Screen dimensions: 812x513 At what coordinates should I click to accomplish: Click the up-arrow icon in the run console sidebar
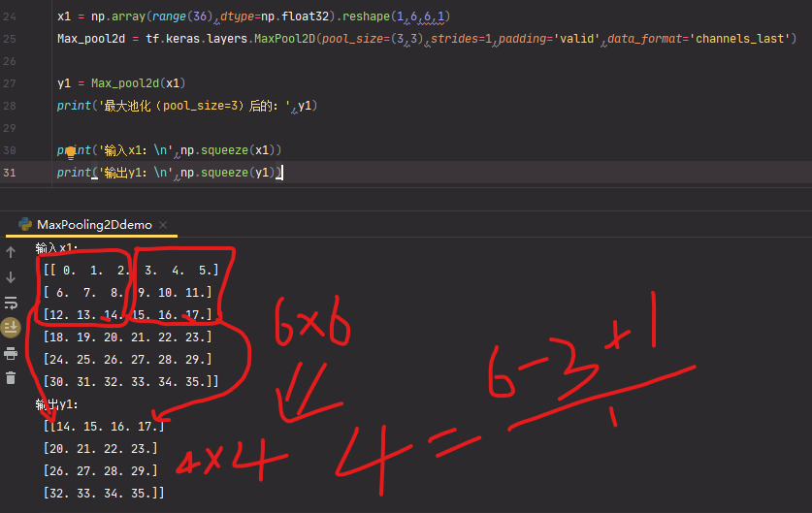tap(11, 252)
